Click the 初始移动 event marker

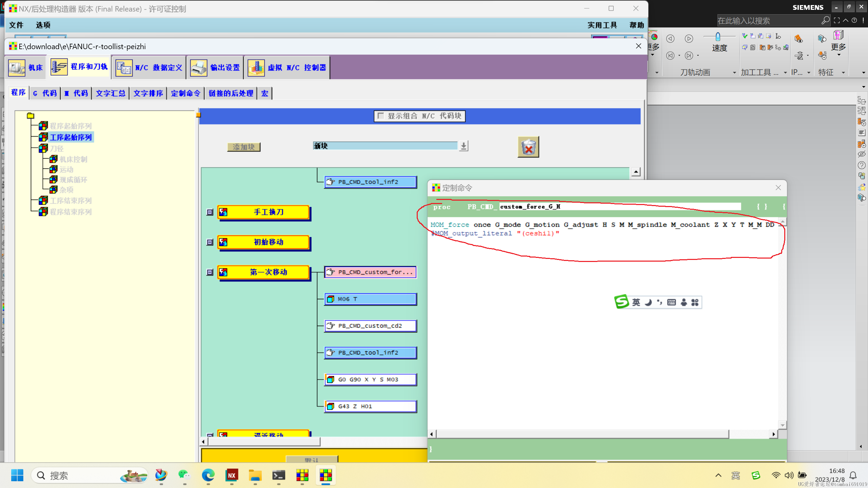263,242
